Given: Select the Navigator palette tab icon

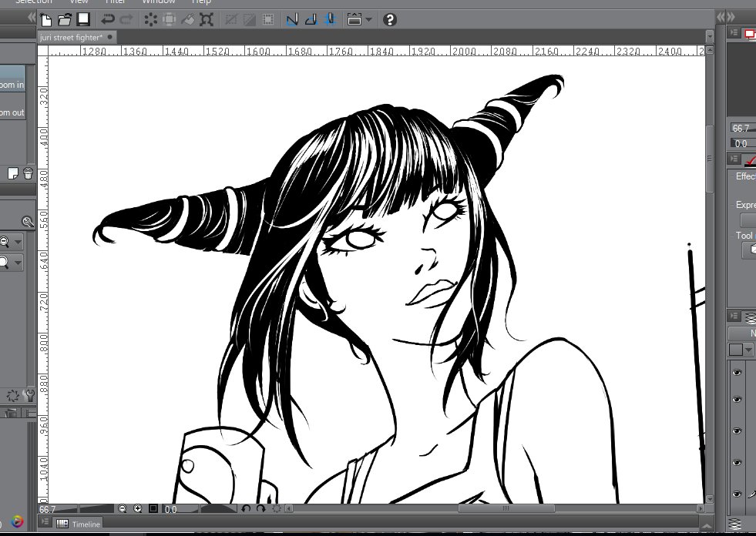Looking at the screenshot, I should click(x=750, y=34).
